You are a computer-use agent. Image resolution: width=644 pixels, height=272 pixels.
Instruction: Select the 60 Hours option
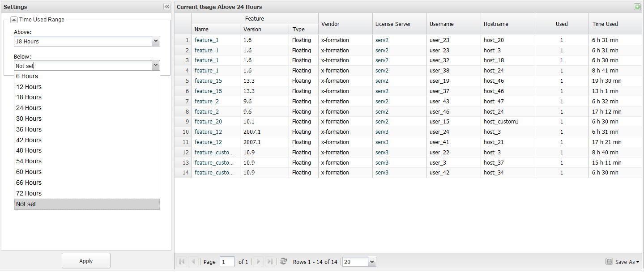click(87, 172)
